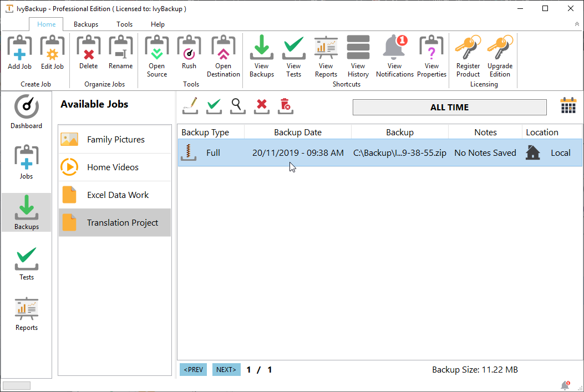Click Delete in Organize Jobs group

tap(89, 53)
